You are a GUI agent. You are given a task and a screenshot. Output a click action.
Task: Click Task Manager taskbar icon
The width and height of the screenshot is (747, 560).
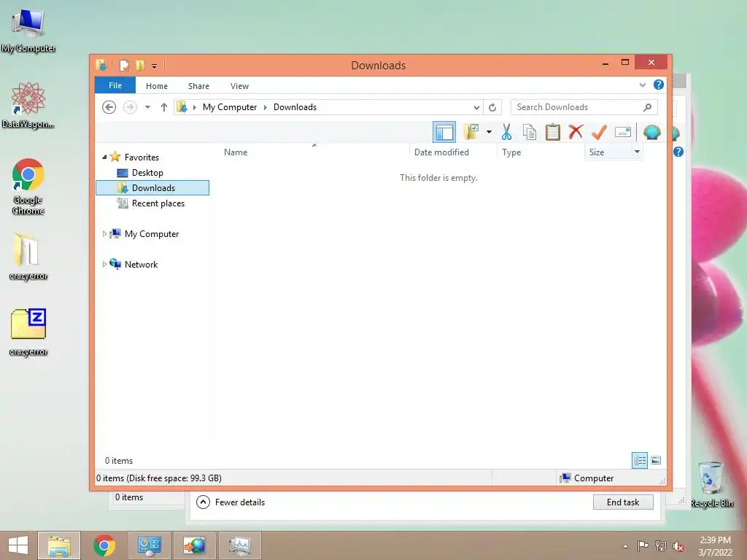click(x=239, y=545)
